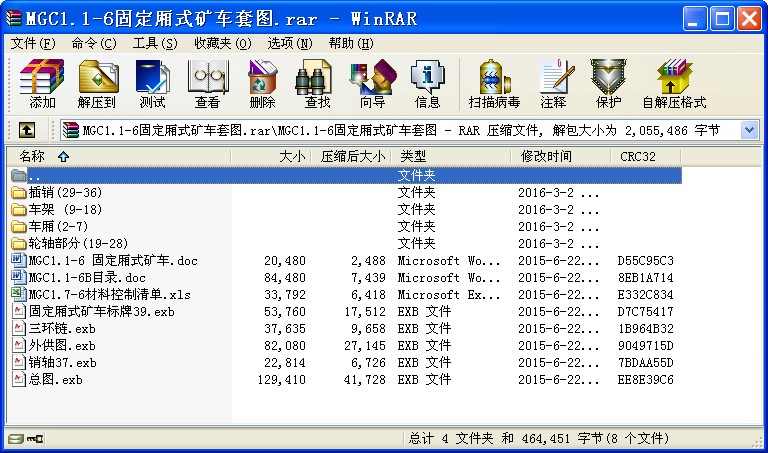This screenshot has width=768, height=453.
Task: Click the 信息 (Info) toolbar icon
Action: (428, 77)
